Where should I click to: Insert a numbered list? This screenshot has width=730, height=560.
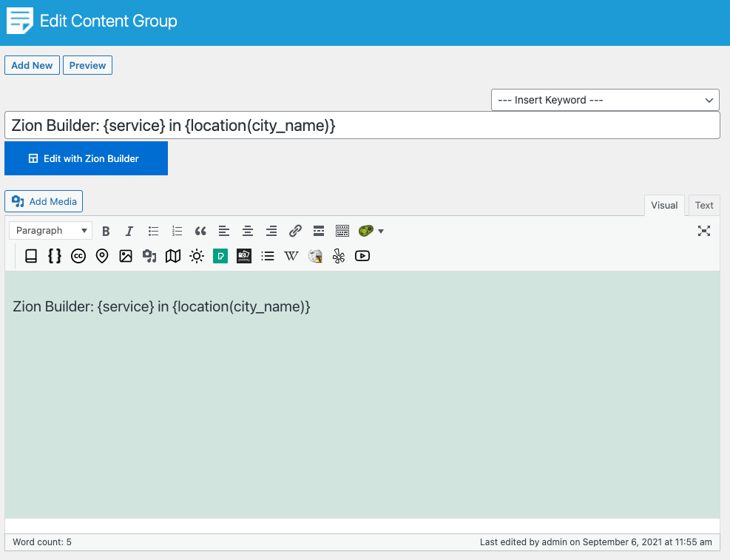click(x=177, y=231)
